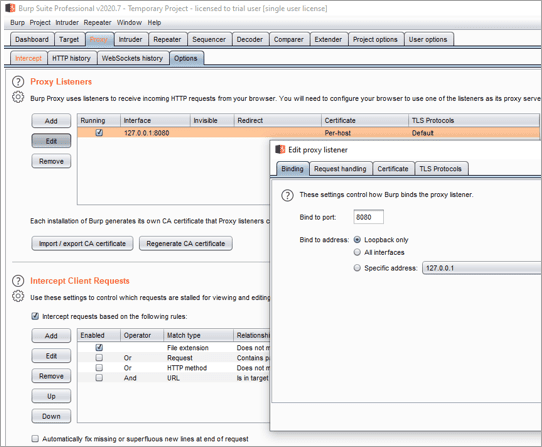
Task: Switch to the Target tab
Action: click(69, 39)
